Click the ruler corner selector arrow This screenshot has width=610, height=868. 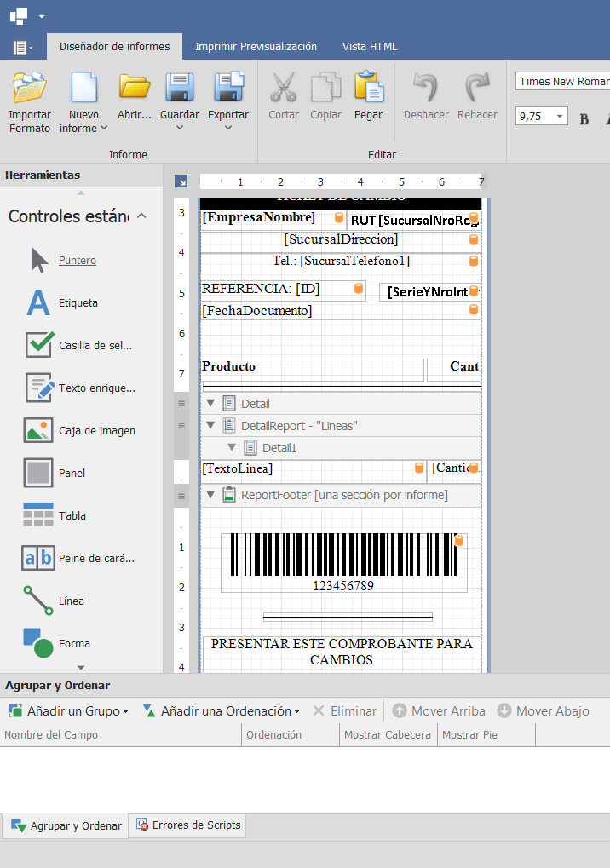181,181
